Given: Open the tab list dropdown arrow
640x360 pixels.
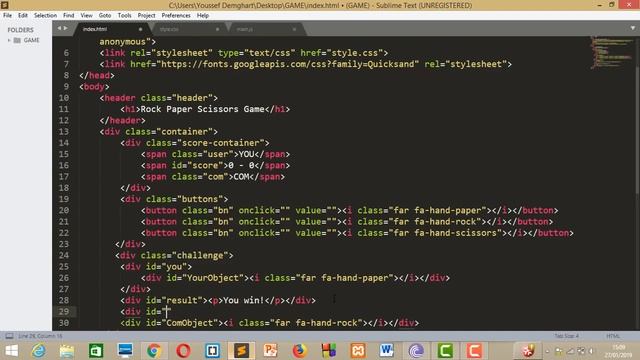Looking at the screenshot, I should coord(633,28).
